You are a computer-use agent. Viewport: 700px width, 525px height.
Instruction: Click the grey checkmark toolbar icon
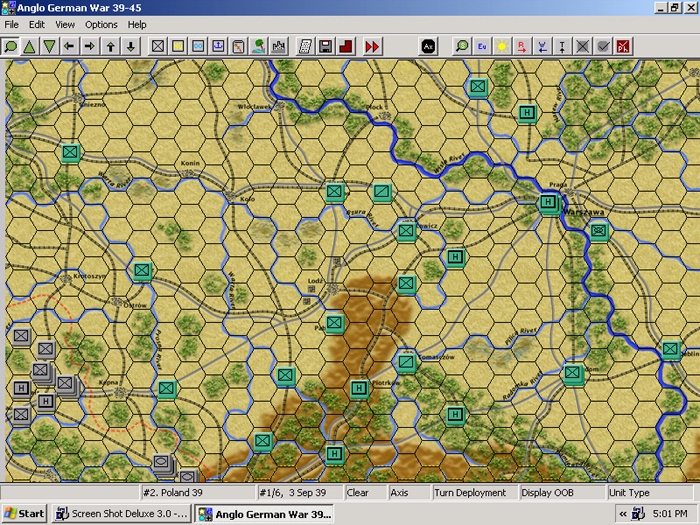[603, 46]
